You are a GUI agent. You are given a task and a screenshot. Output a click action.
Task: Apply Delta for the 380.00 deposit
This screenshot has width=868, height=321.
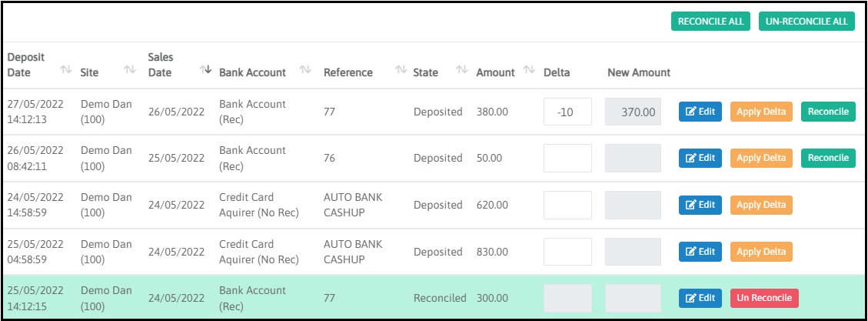pos(760,112)
